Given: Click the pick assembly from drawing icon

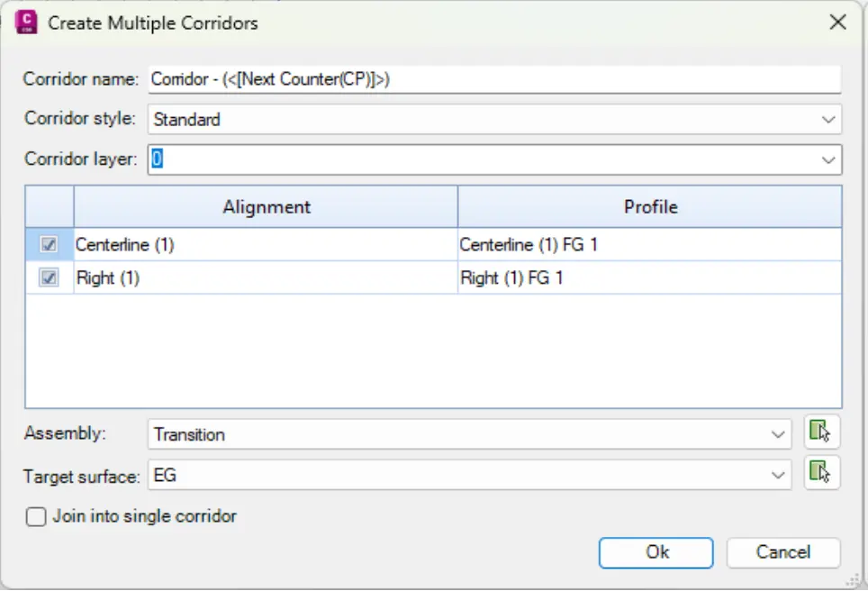Looking at the screenshot, I should pos(821,432).
